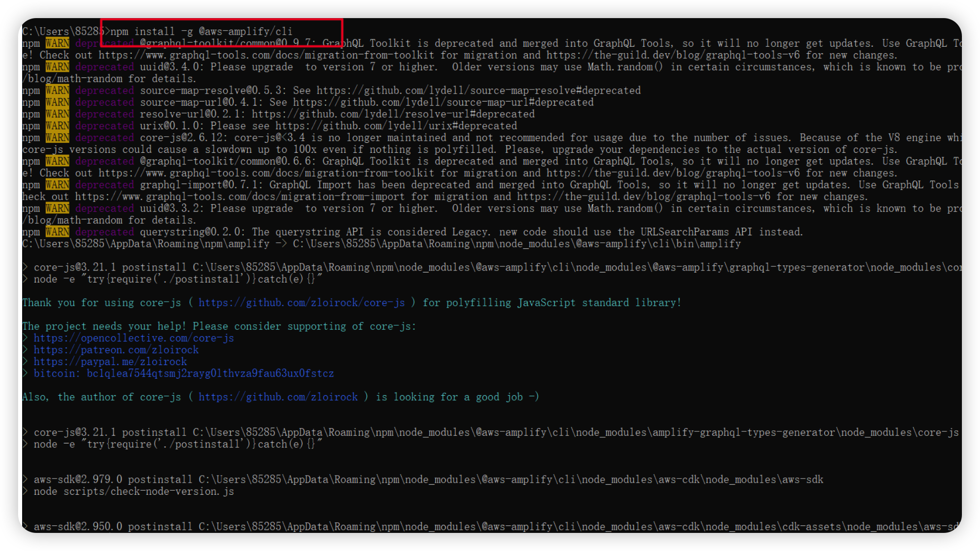Click the first yellow WARN label
This screenshot has width=980, height=551.
coord(57,43)
